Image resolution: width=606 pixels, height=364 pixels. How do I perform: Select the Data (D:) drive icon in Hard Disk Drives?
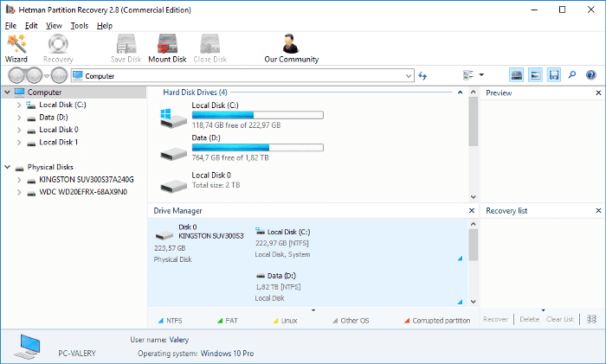click(173, 154)
